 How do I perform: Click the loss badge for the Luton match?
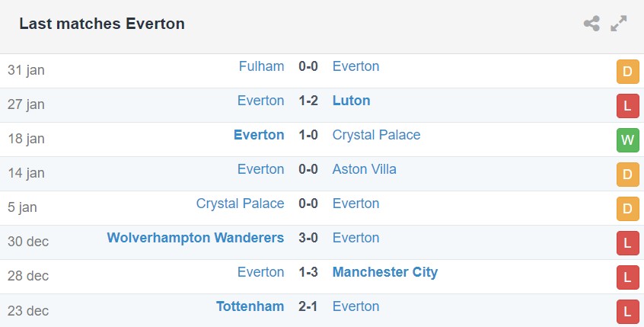tap(627, 106)
